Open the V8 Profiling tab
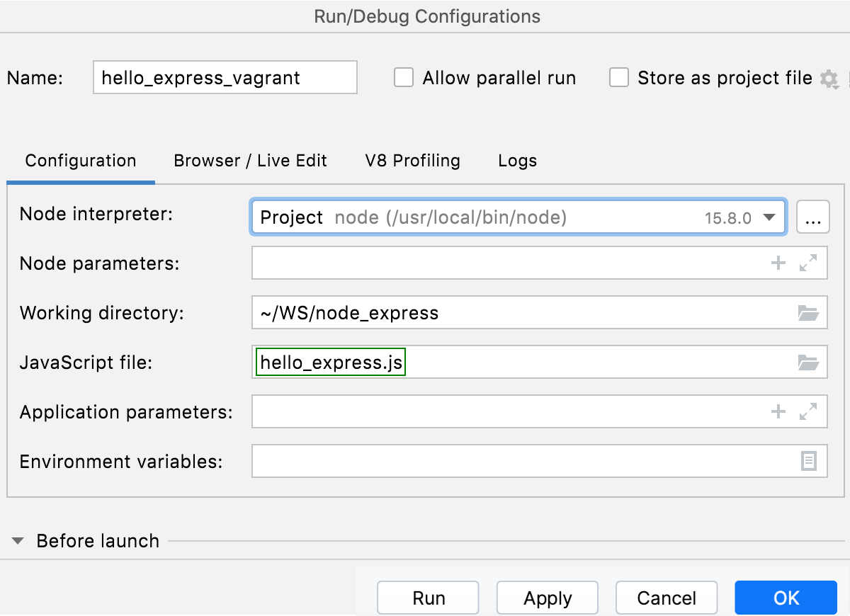 coord(412,161)
